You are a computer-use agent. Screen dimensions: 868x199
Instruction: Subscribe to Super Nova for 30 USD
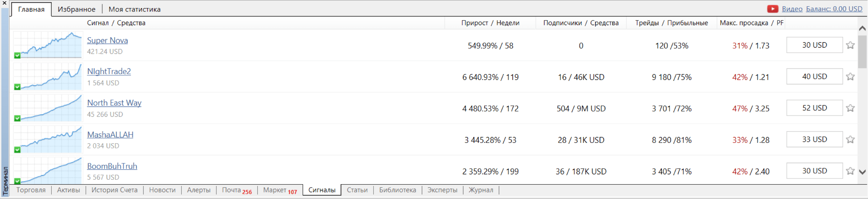coord(814,45)
